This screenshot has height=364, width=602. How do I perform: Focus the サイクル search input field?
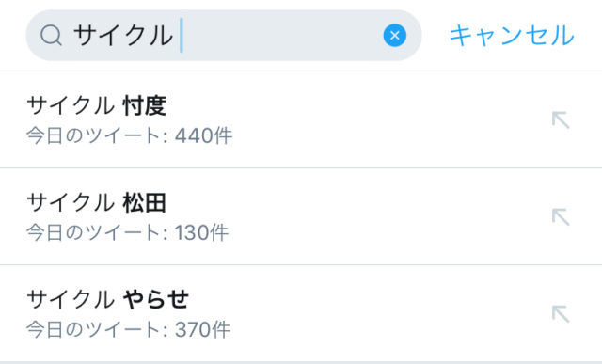pyautogui.click(x=224, y=36)
